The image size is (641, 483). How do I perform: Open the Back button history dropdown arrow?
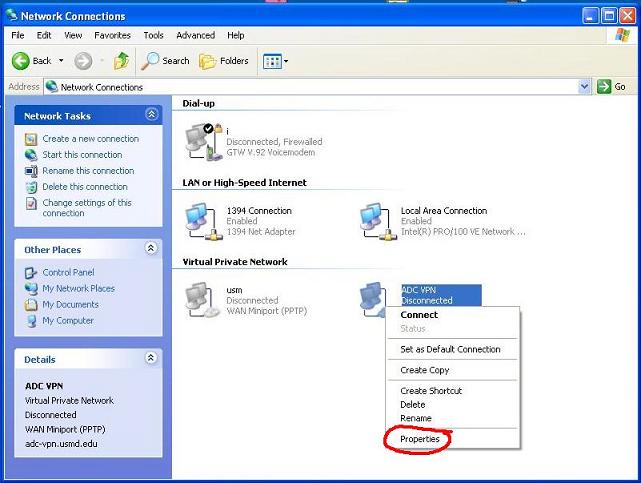[61, 61]
